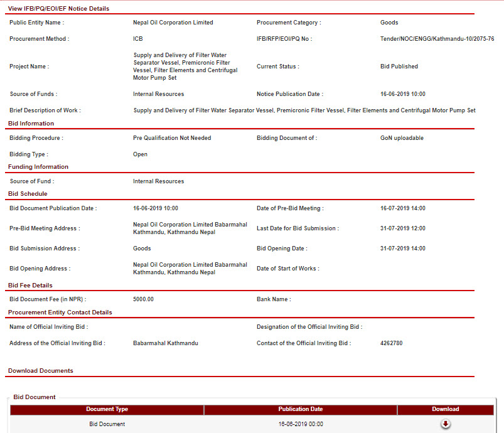Click the Bid Schedule section heading
Viewport: 504px width, 433px height.
coord(28,194)
